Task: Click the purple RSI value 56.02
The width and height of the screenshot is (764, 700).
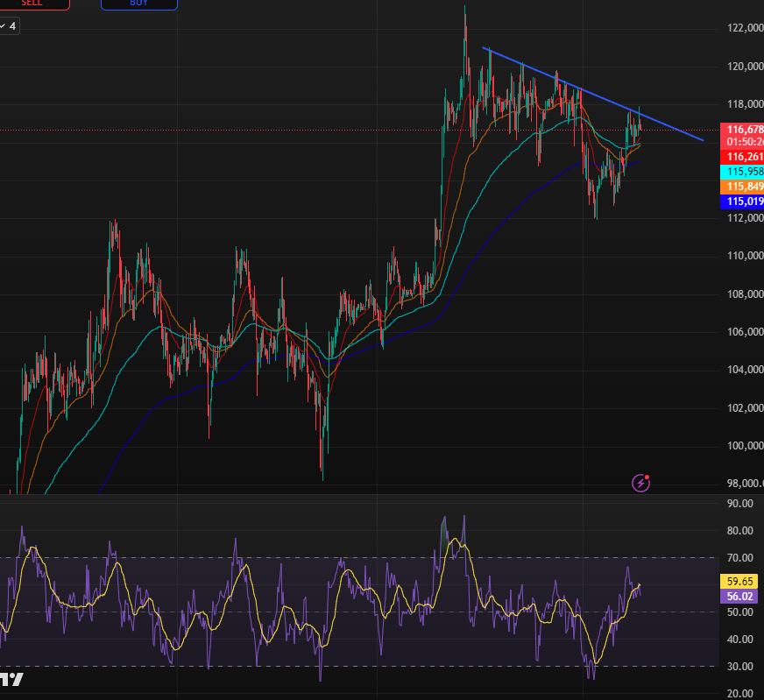Action: pyautogui.click(x=739, y=597)
